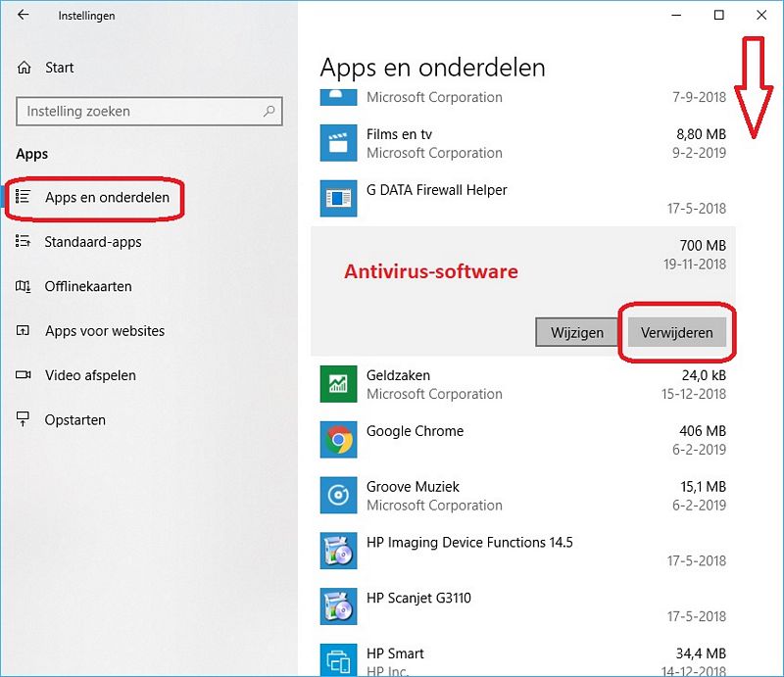This screenshot has height=677, width=784.
Task: Go back with the arrow in Instellingen
Action: [x=23, y=15]
